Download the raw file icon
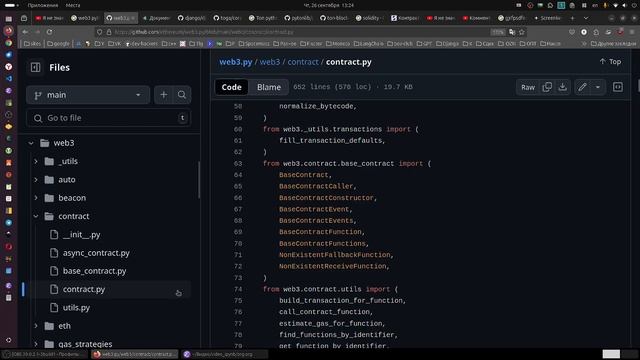The width and height of the screenshot is (640, 360). (562, 87)
